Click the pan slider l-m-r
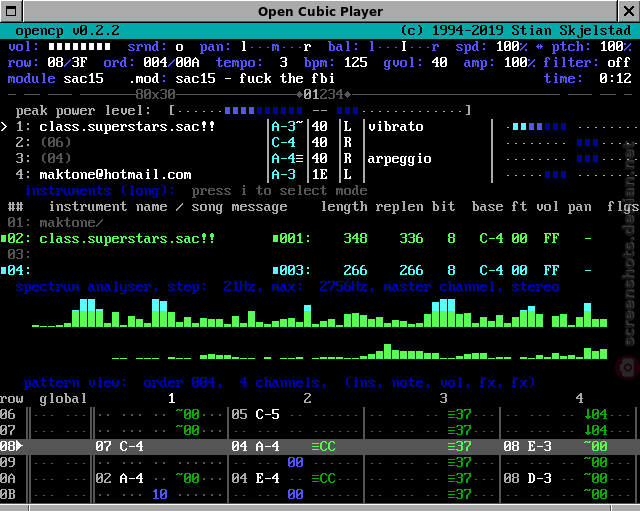This screenshot has width=640, height=511. [276, 47]
